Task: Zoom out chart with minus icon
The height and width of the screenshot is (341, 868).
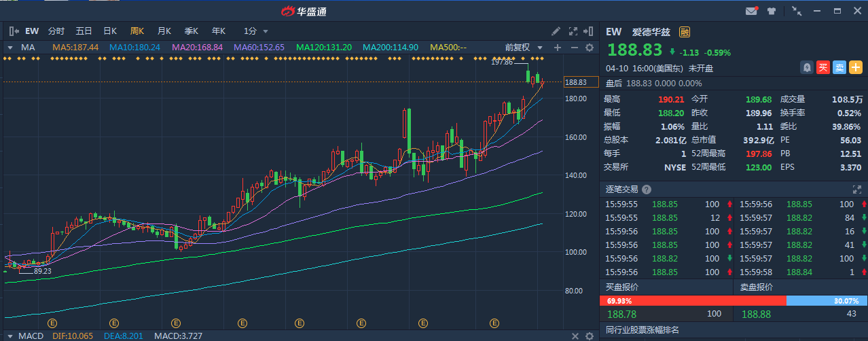Action: [573, 48]
